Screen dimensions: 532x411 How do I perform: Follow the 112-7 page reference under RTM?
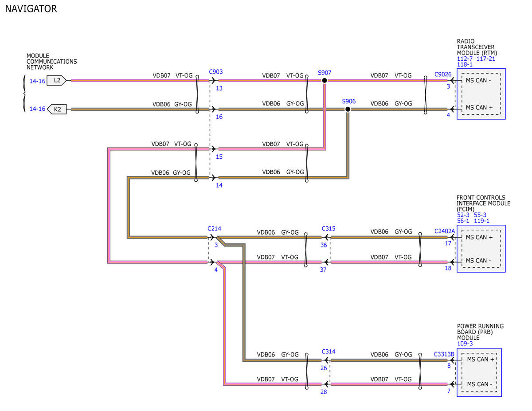(465, 59)
